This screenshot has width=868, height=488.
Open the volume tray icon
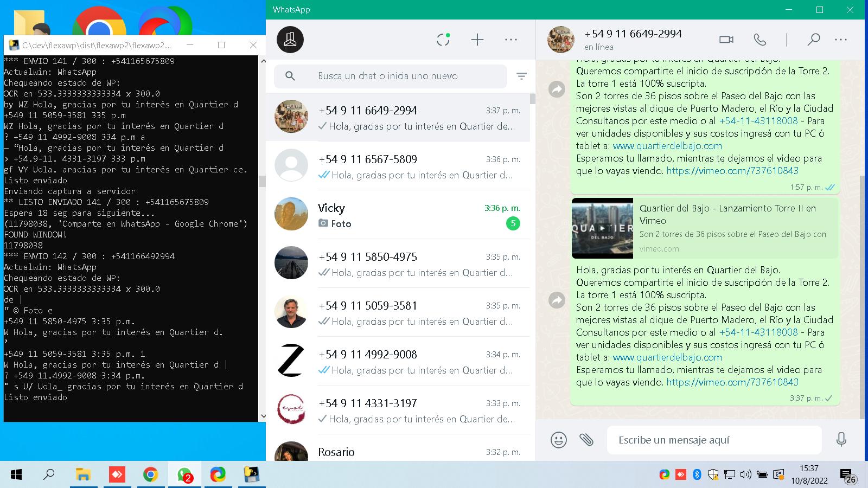(746, 475)
